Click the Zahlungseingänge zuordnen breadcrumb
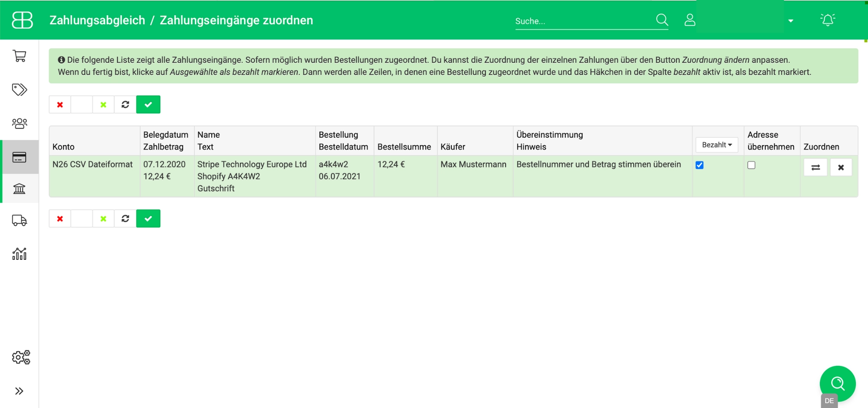The height and width of the screenshot is (408, 868). tap(237, 20)
